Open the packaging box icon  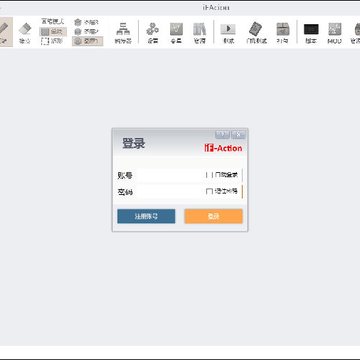[x=283, y=33]
